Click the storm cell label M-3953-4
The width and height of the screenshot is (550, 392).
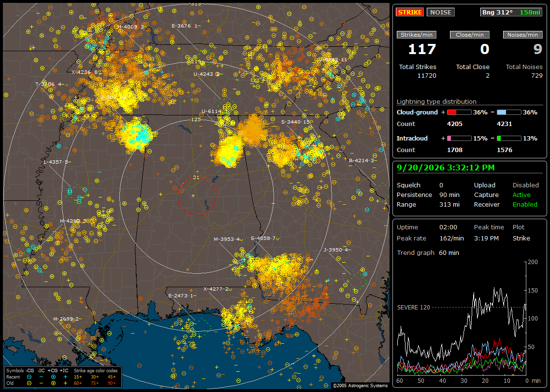pyautogui.click(x=227, y=239)
